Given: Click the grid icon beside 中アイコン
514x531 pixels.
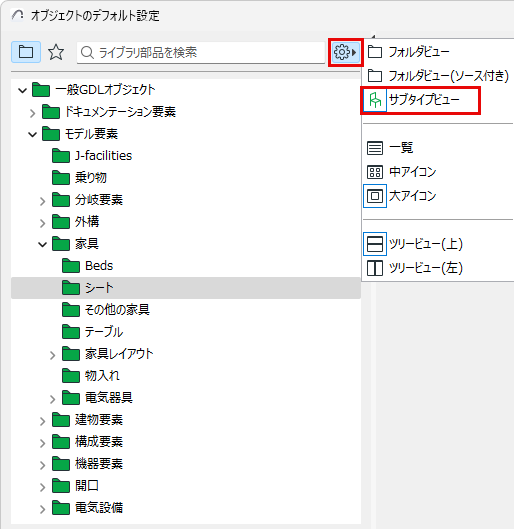Looking at the screenshot, I should point(375,172).
